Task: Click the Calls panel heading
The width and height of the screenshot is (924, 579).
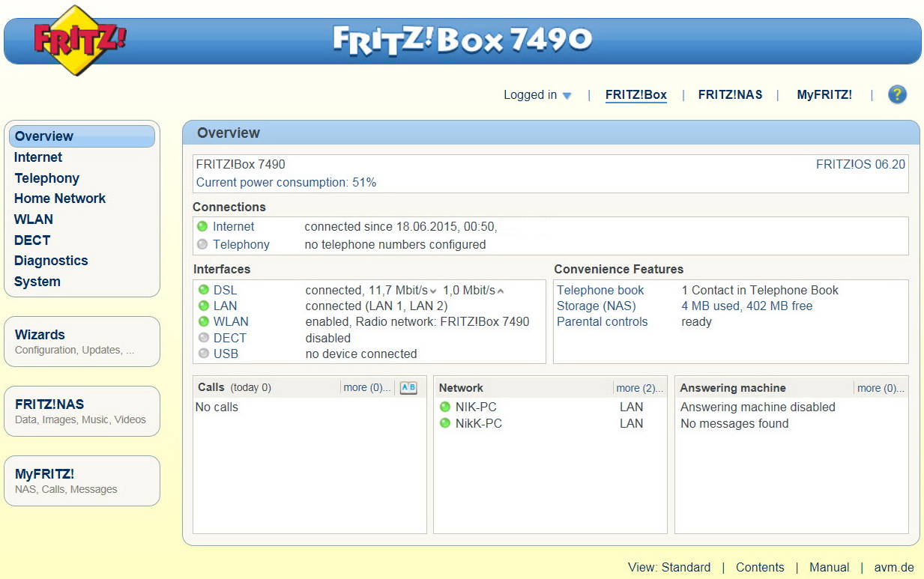Action: (x=211, y=387)
